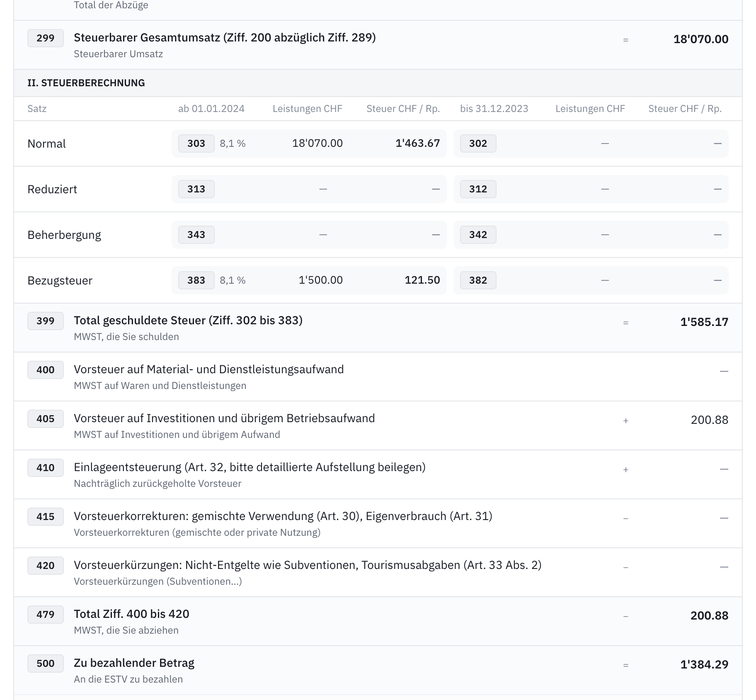Click the 400 code badge
The width and height of the screenshot is (756, 700).
pos(46,370)
